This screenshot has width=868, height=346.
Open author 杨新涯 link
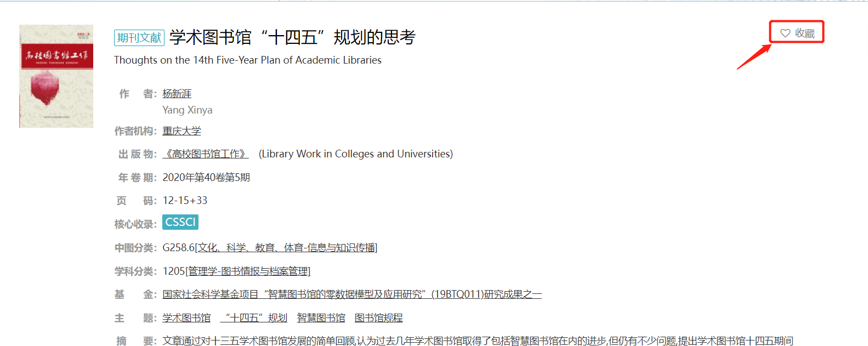click(x=177, y=94)
